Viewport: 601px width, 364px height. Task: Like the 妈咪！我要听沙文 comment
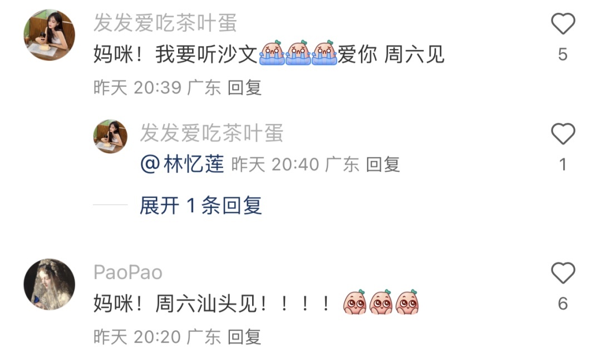coord(563,24)
